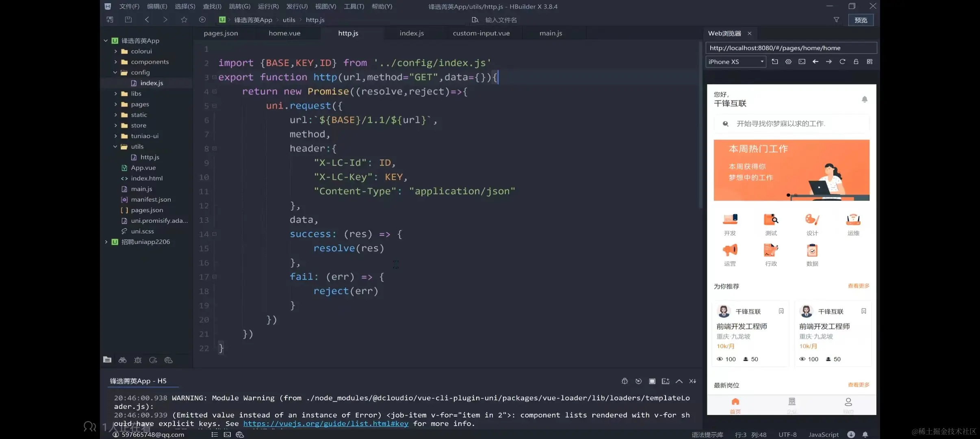Screen dimensions: 980x439
Task: Stop the running console with square icon
Action: pos(652,381)
